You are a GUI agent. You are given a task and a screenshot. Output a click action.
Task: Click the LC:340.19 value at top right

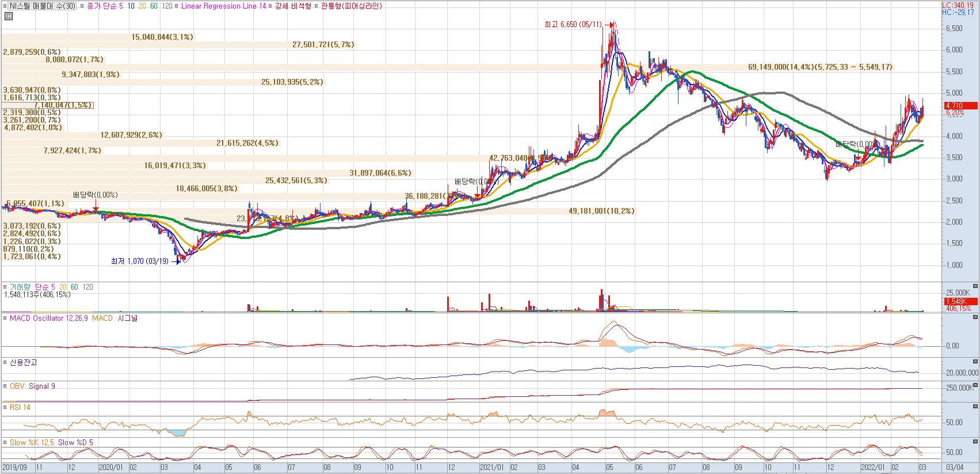958,5
